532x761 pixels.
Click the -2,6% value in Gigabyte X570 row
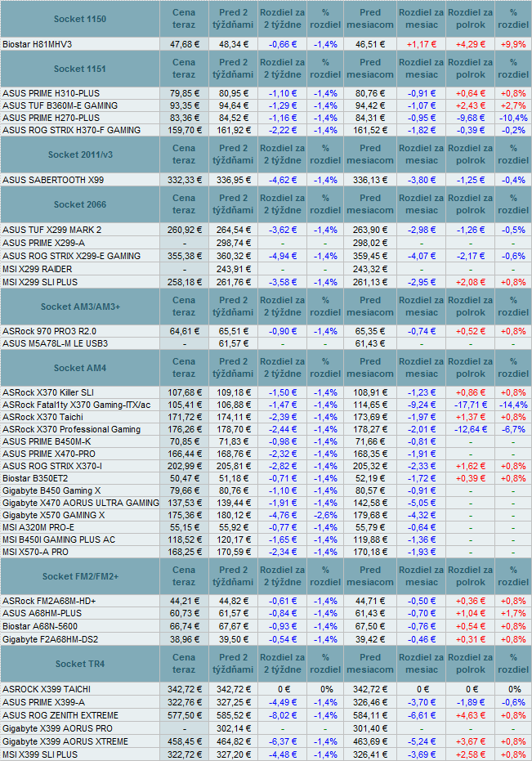tap(325, 516)
